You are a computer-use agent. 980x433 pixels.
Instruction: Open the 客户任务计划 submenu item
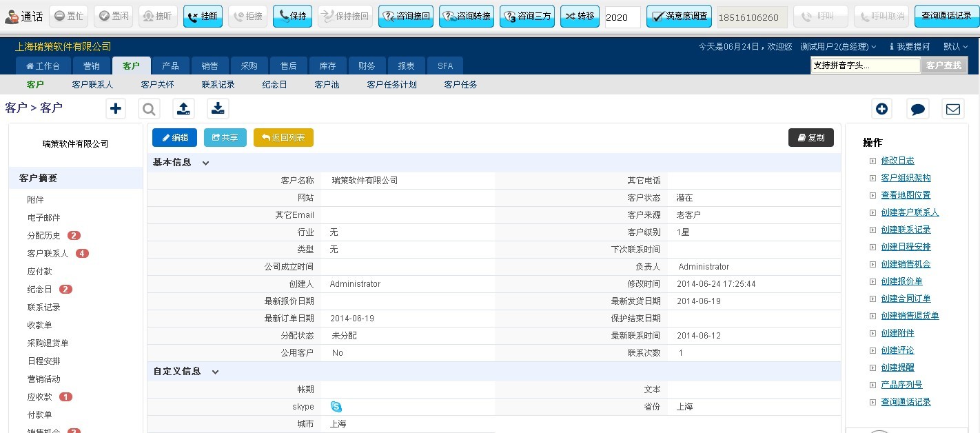tap(391, 85)
